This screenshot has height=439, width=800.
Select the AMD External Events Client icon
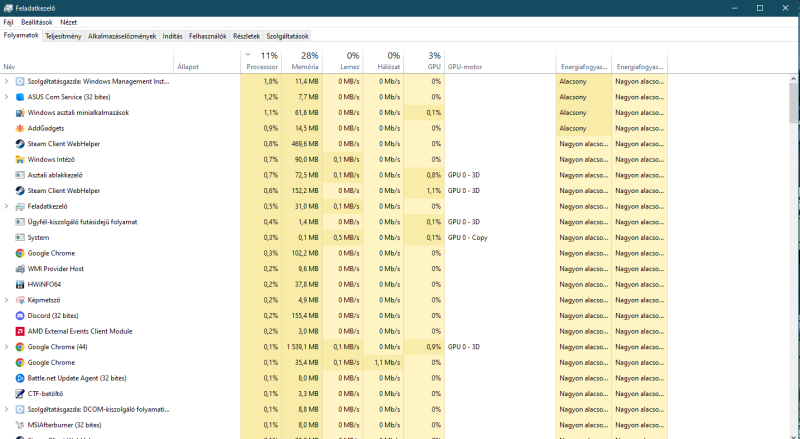tap(20, 331)
